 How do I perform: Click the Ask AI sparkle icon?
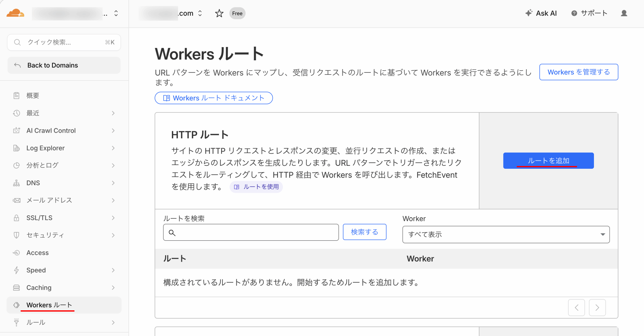pyautogui.click(x=529, y=13)
